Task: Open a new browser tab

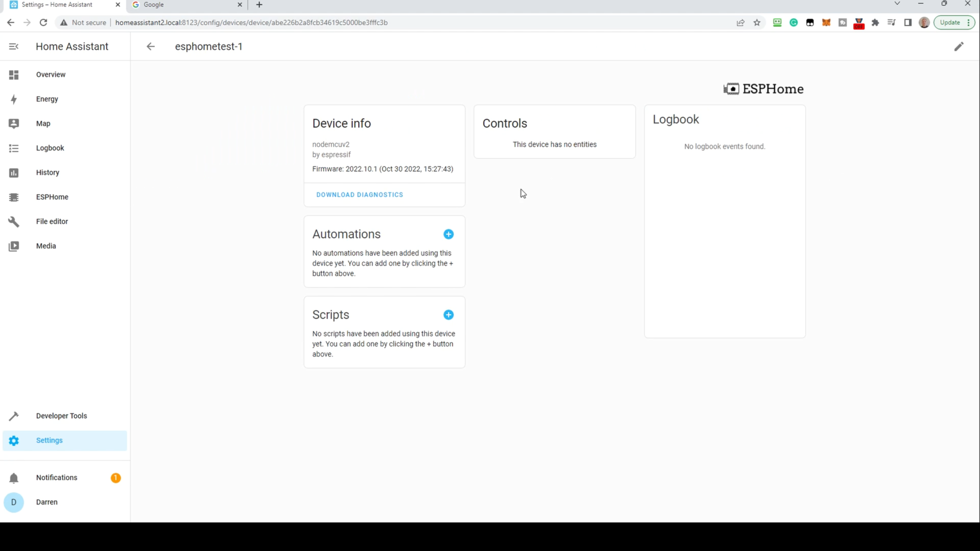Action: pyautogui.click(x=259, y=5)
